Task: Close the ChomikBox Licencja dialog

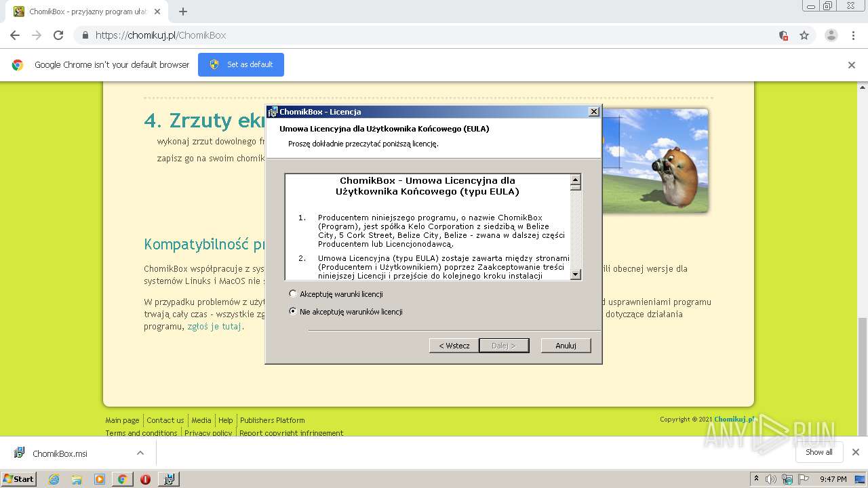Action: (594, 112)
